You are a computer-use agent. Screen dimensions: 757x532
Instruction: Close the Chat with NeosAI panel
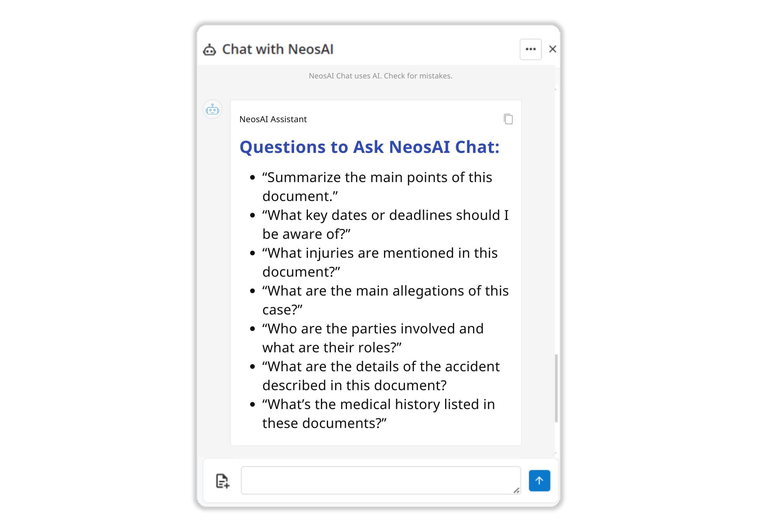[552, 49]
